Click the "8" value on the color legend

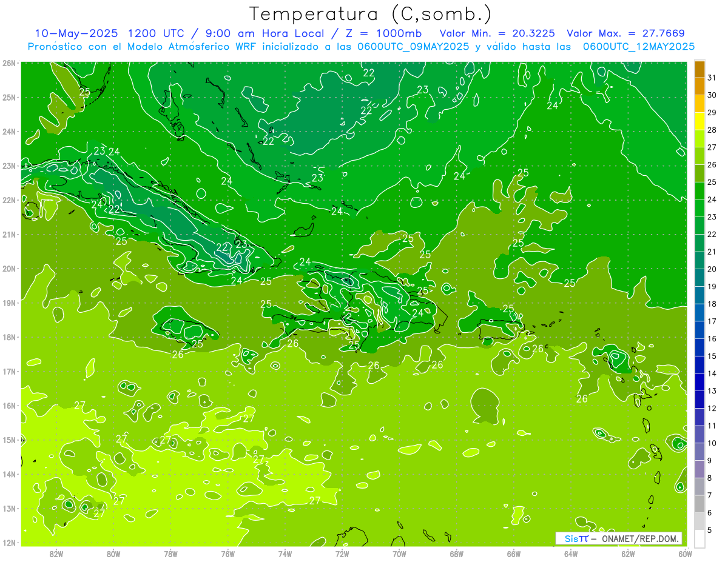tap(710, 478)
